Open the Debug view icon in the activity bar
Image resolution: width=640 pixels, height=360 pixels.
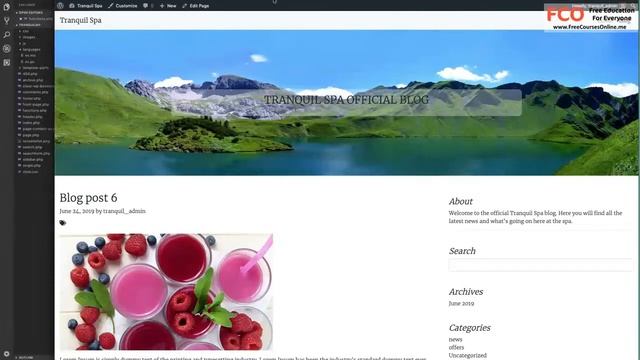[x=7, y=49]
